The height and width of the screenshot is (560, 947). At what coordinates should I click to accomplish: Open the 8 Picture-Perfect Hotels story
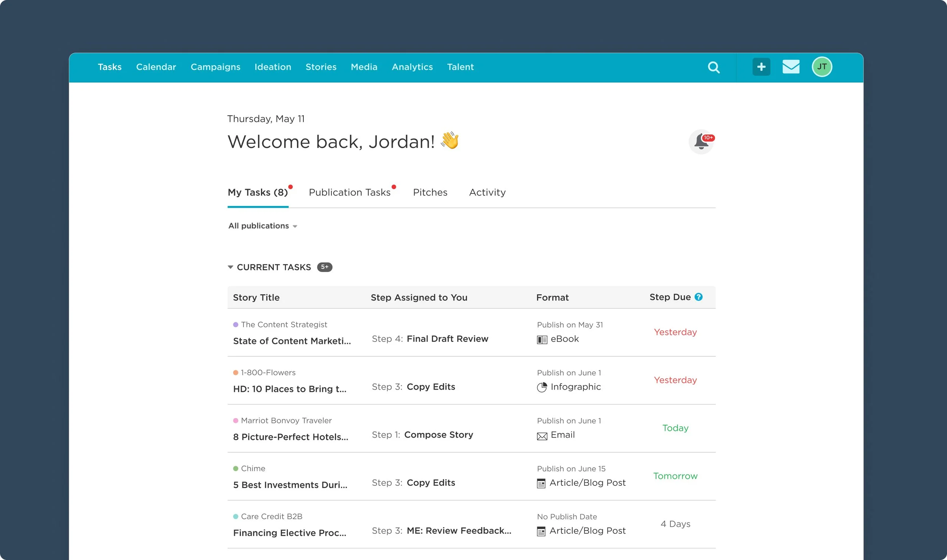point(291,437)
